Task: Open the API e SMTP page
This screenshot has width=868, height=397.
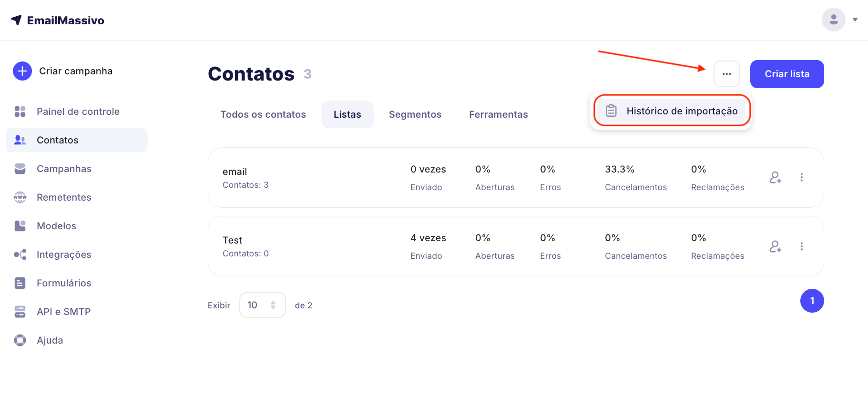Action: [x=63, y=312]
